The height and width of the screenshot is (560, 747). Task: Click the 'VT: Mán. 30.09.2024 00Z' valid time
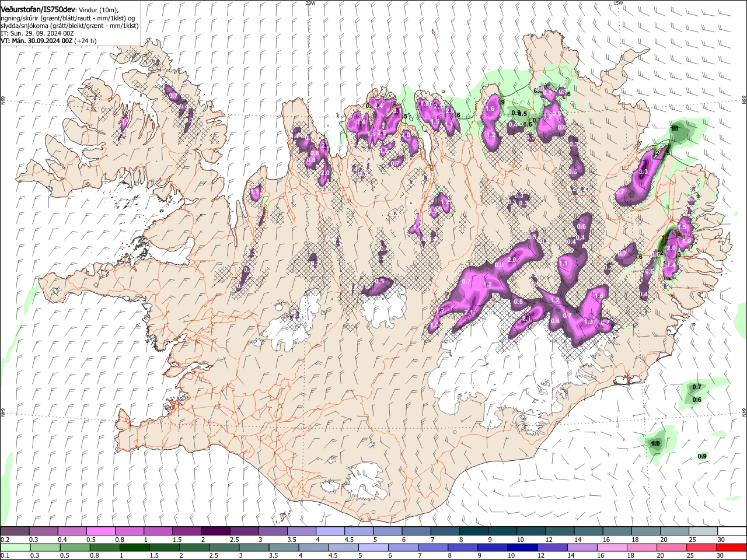click(36, 41)
